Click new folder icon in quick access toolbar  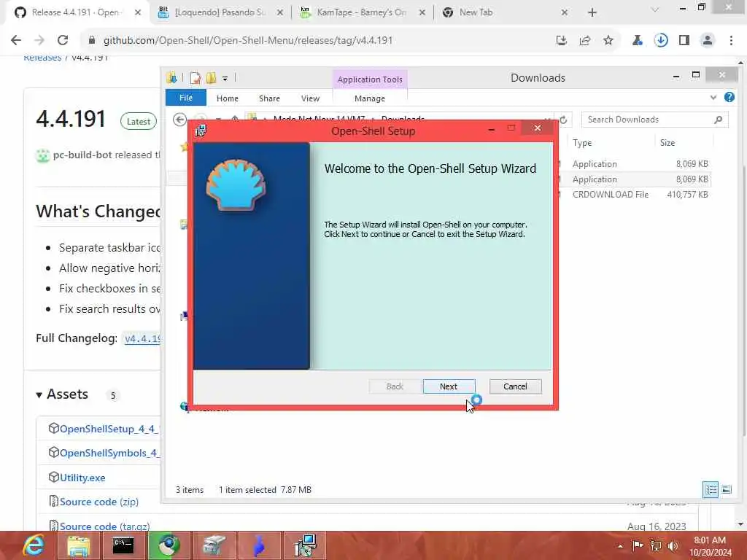coord(211,77)
